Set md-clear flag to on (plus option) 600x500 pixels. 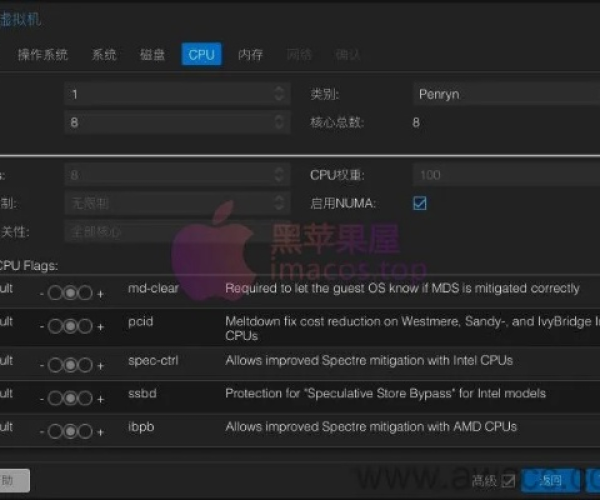pos(85,293)
